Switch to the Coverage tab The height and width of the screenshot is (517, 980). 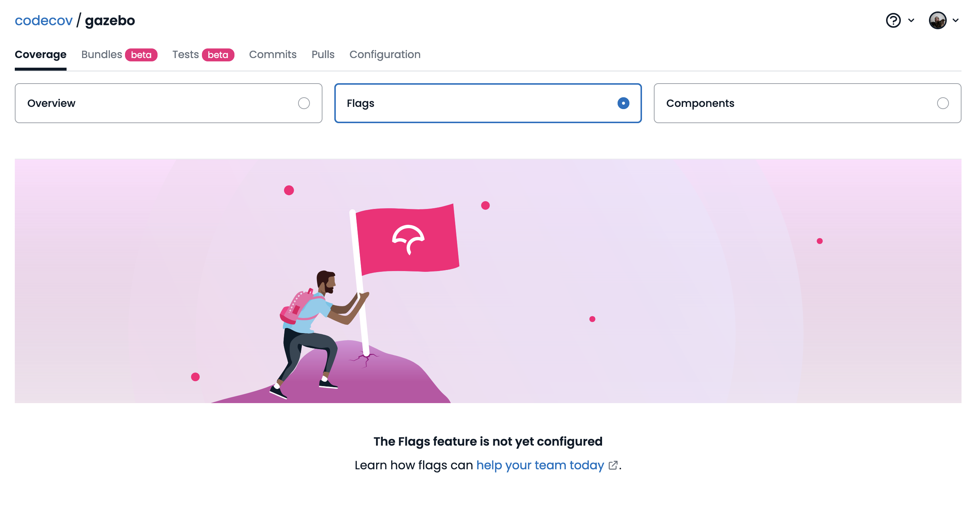41,54
